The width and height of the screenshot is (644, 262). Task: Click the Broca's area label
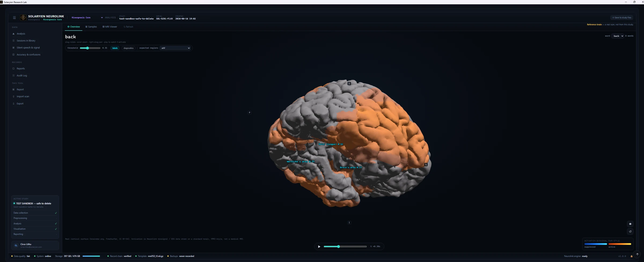[351, 168]
